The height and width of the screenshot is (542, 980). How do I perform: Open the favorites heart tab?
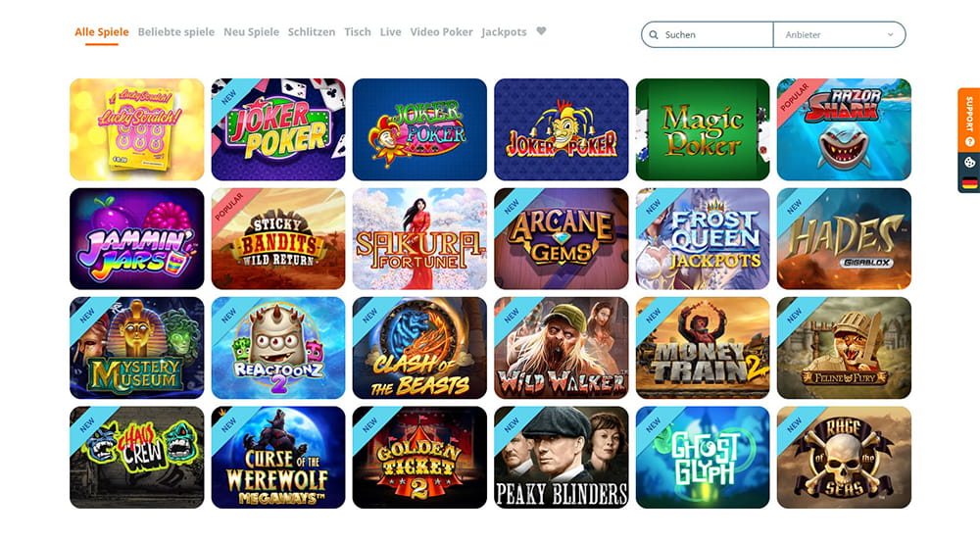pyautogui.click(x=541, y=31)
